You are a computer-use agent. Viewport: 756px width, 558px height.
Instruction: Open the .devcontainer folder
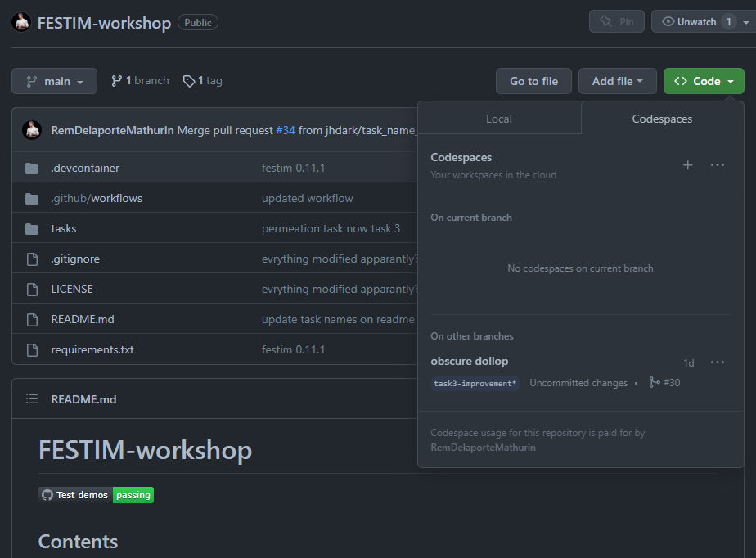point(85,168)
